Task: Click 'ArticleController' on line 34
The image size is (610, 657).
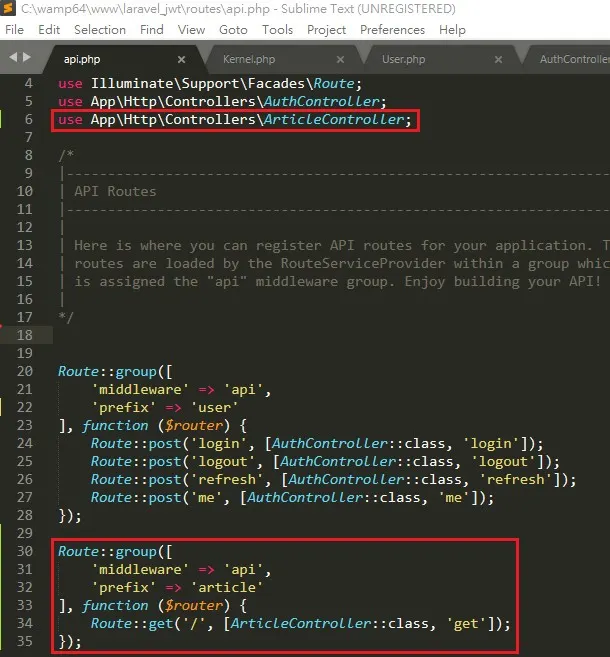Action: pyautogui.click(x=301, y=623)
